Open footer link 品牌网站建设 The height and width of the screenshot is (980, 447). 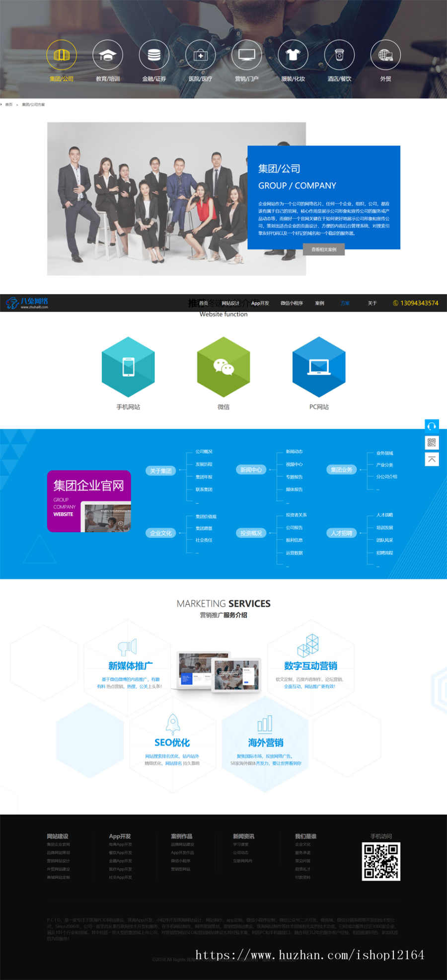183,844
